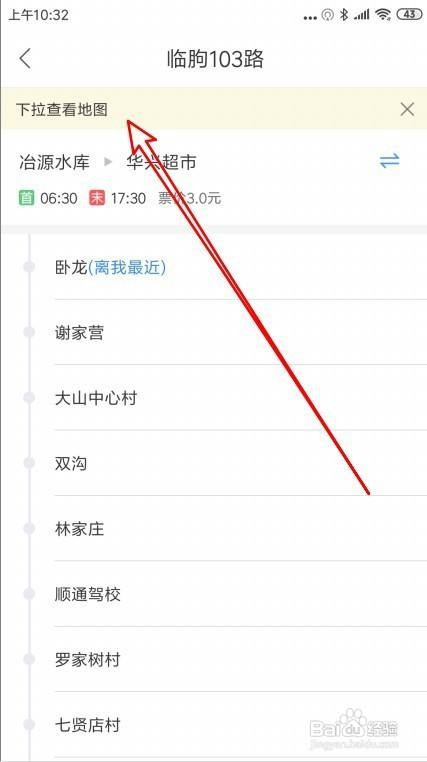Viewport: 427px width, 762px height.
Task: Tap the green 首 first-bus icon
Action: (x=26, y=198)
